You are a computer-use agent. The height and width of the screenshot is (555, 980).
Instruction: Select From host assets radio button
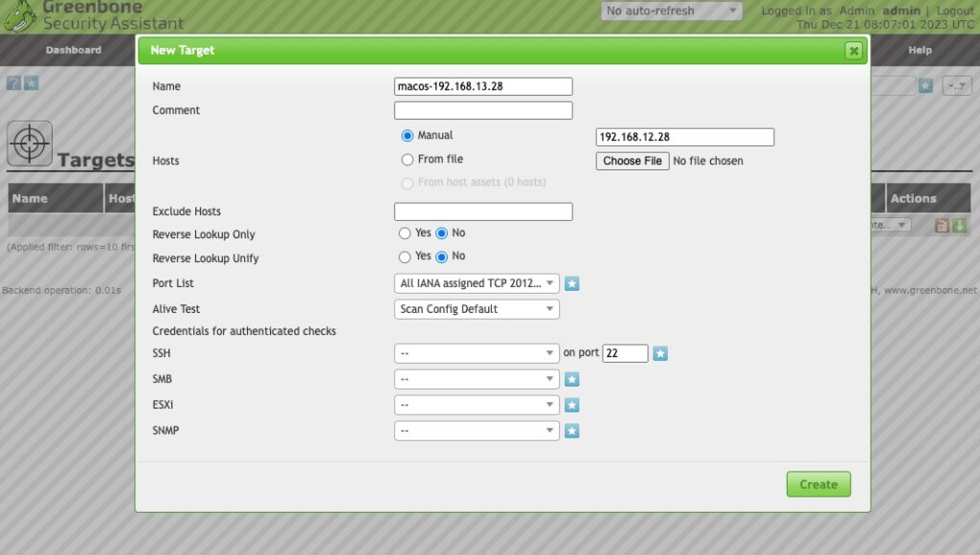pyautogui.click(x=408, y=183)
